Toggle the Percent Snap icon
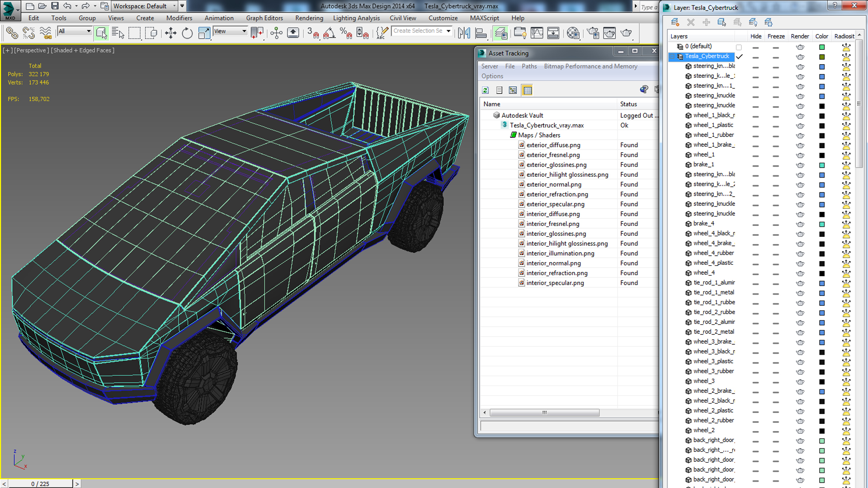The width and height of the screenshot is (868, 488). (346, 33)
